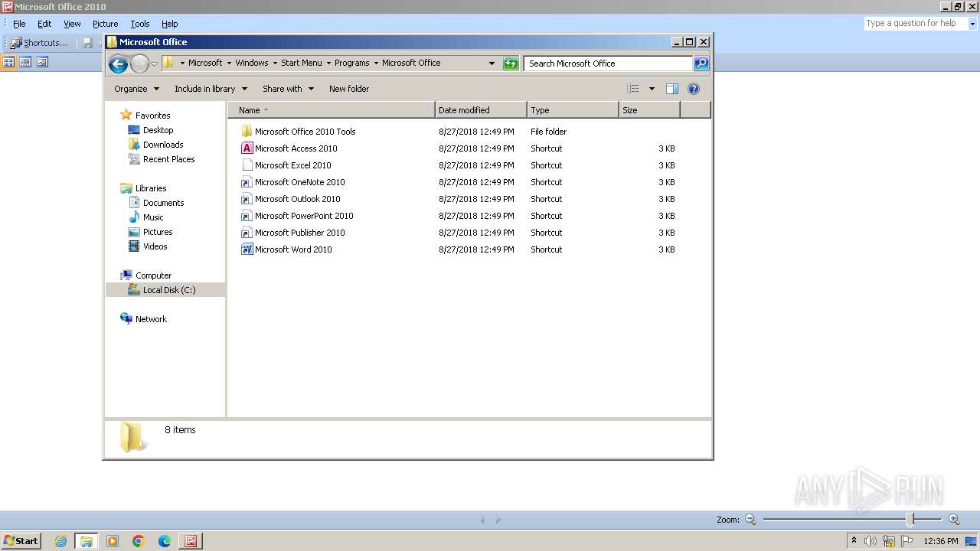Open Share with dropdown
Viewport: 980px width, 551px height.
288,89
